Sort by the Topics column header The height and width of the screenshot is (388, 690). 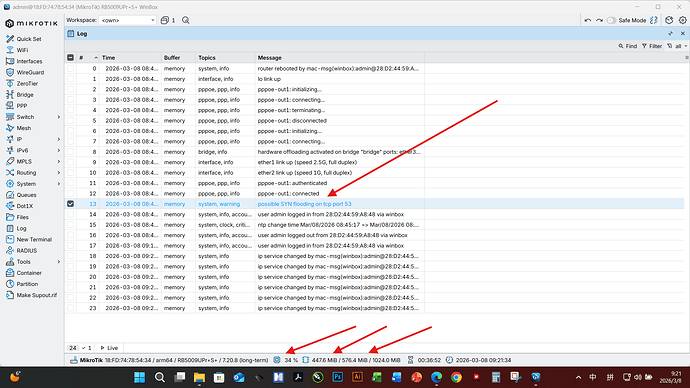[225, 58]
